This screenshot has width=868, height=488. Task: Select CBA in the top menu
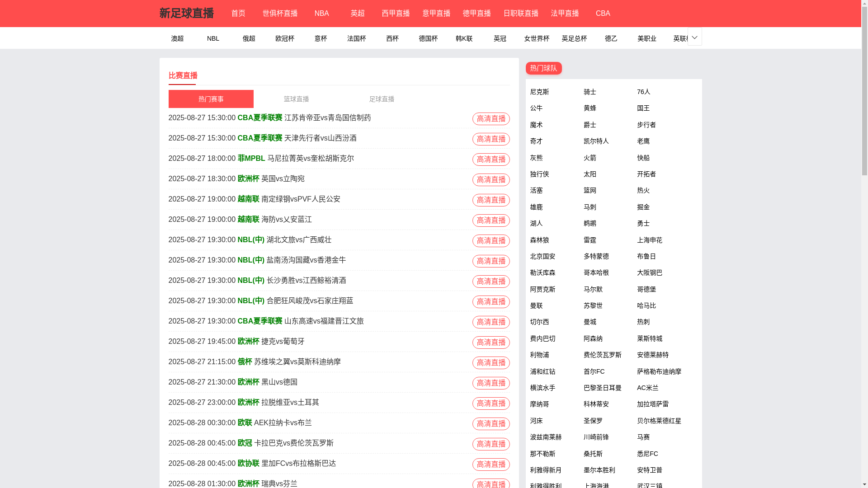(x=603, y=14)
